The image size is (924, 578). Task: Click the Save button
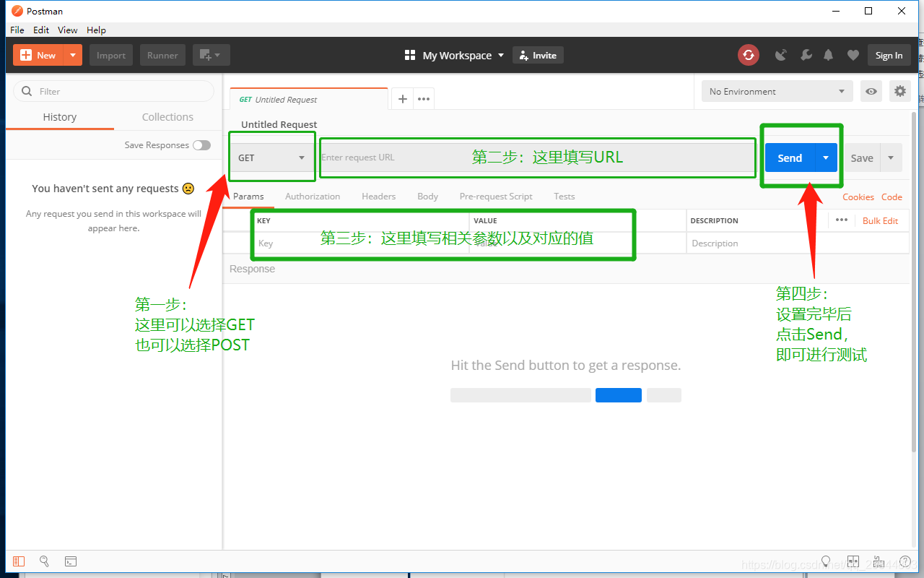pyautogui.click(x=862, y=158)
